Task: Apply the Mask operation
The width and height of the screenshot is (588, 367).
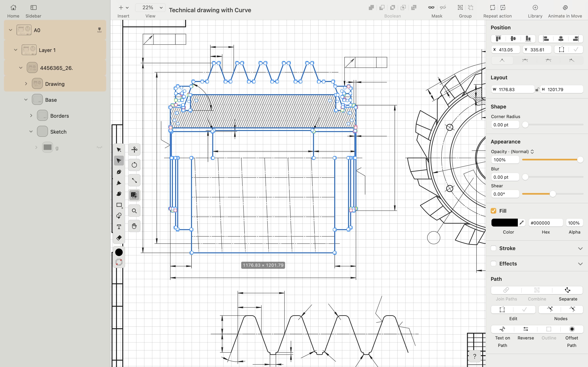Action: pos(431,7)
